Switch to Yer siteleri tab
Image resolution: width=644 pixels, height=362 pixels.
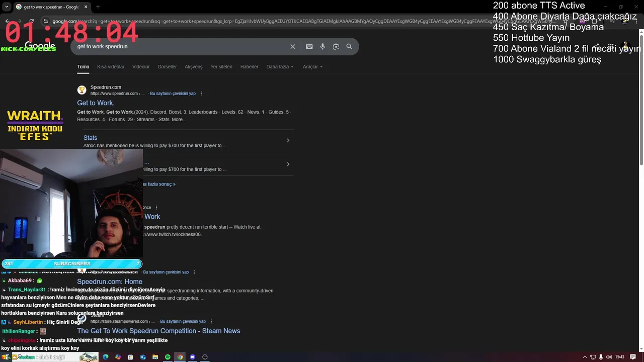point(221,67)
